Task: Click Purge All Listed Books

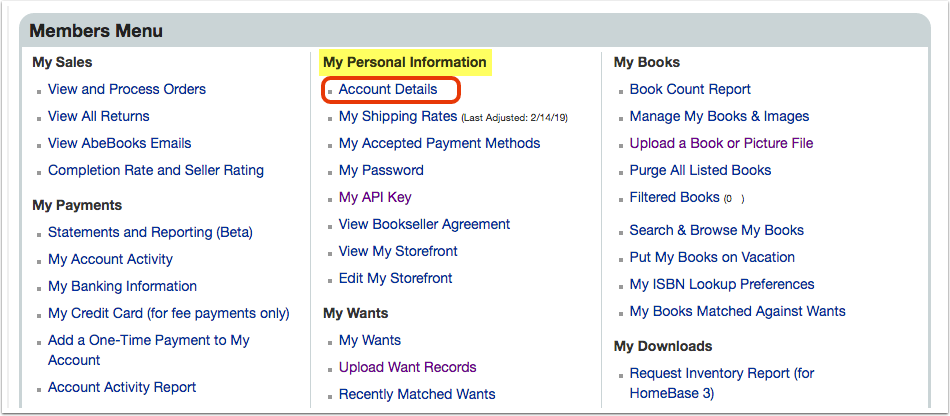Action: [700, 171]
